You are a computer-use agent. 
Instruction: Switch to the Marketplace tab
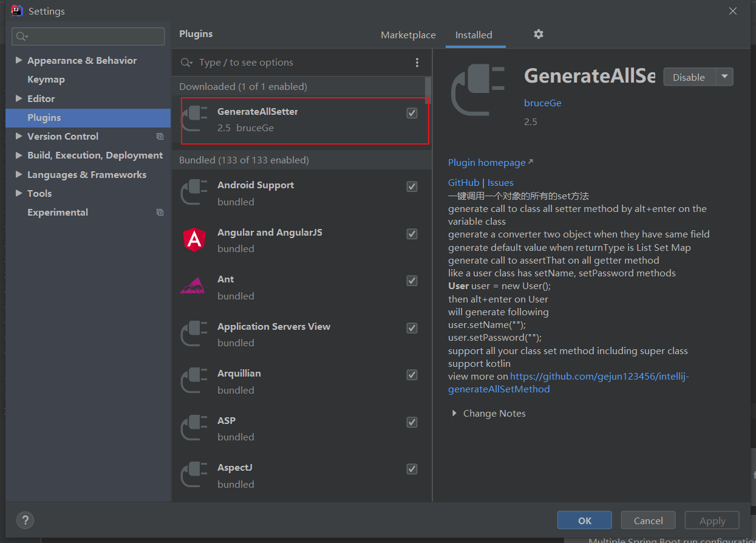pos(408,35)
